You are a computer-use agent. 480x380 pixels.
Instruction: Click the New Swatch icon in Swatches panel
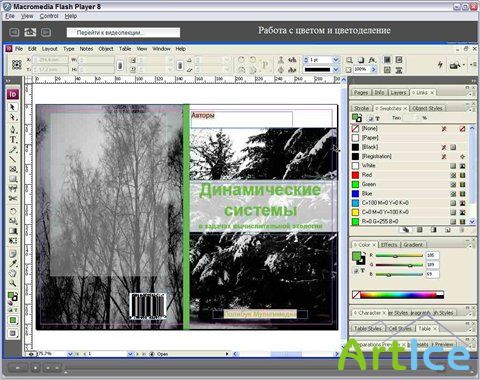pos(448,230)
